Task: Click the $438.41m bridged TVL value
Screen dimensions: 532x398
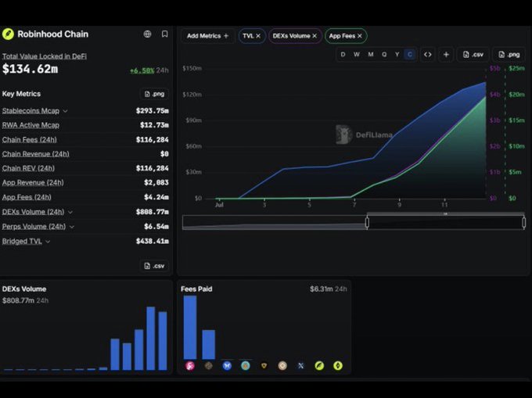Action: click(x=153, y=242)
